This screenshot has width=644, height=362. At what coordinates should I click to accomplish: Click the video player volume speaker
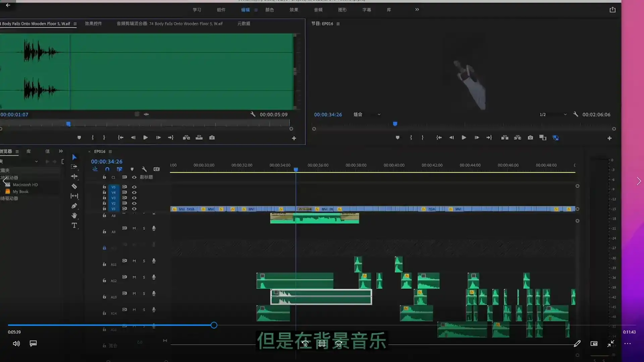(16, 344)
